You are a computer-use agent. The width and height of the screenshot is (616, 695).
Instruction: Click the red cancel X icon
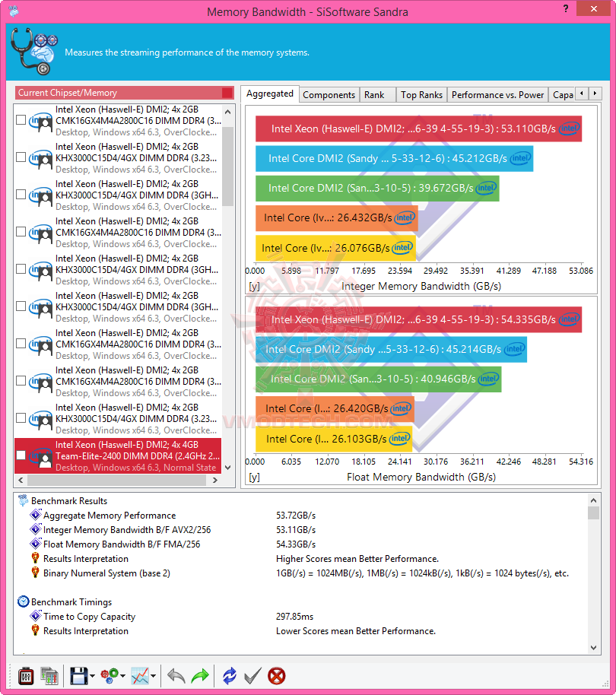277,676
